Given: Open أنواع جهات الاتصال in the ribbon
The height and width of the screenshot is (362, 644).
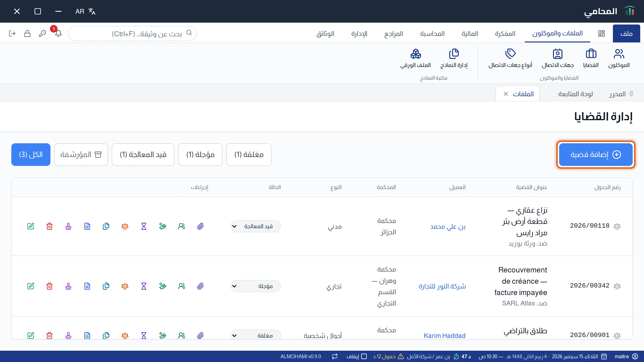Looking at the screenshot, I should [510, 58].
